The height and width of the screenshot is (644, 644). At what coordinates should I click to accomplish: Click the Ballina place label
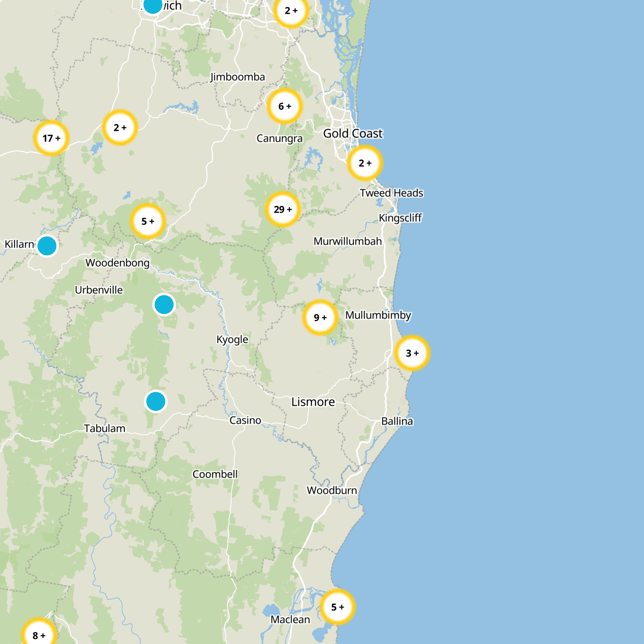point(397,421)
